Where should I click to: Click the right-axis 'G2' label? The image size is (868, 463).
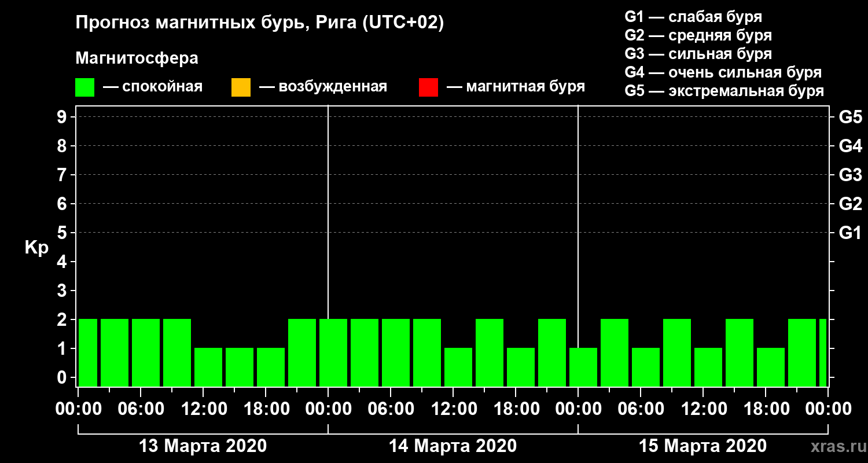[851, 204]
